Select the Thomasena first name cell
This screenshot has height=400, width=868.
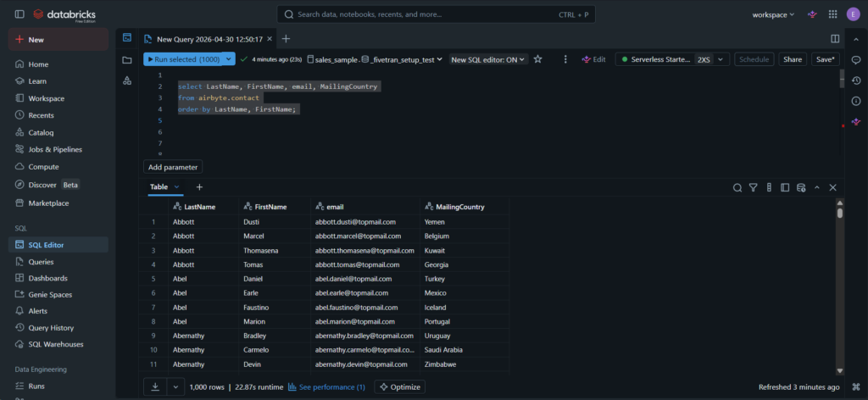pyautogui.click(x=274, y=251)
